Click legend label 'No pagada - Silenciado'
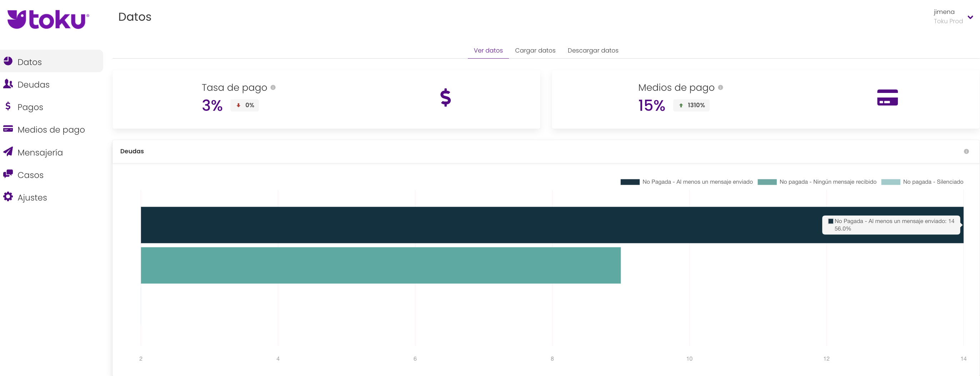The image size is (980, 376). pos(933,182)
